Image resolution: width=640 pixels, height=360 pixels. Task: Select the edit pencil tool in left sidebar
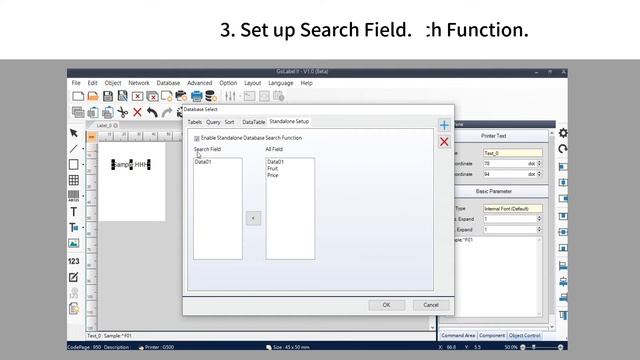74,277
